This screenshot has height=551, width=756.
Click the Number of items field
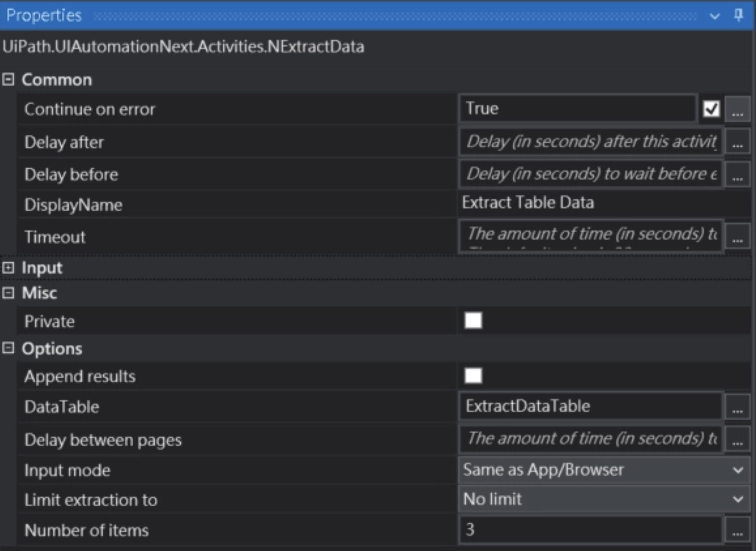pyautogui.click(x=590, y=530)
